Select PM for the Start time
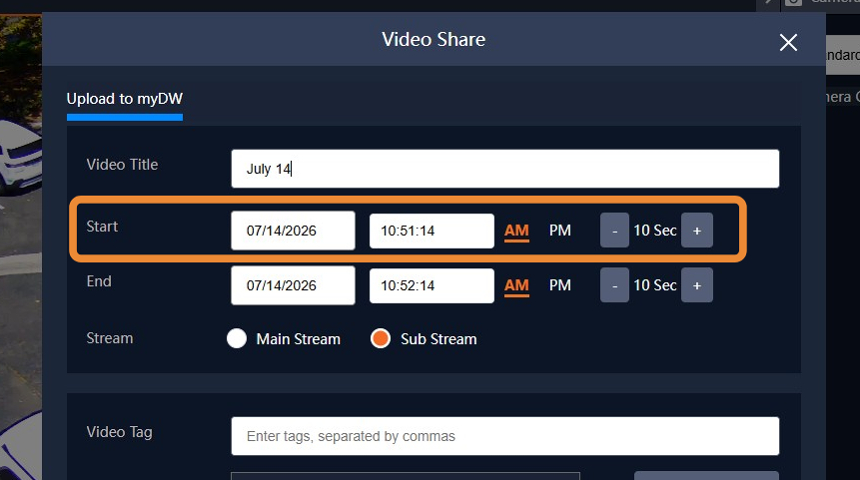This screenshot has width=860, height=480. pyautogui.click(x=560, y=230)
